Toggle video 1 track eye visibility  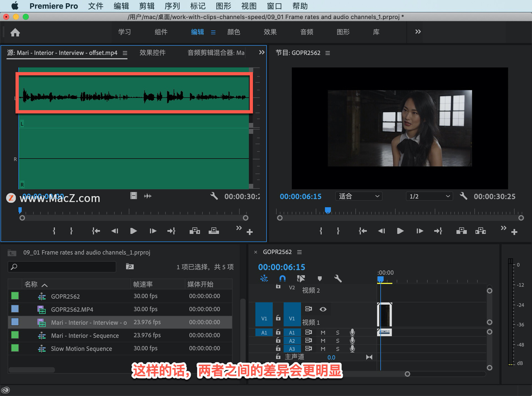point(323,309)
